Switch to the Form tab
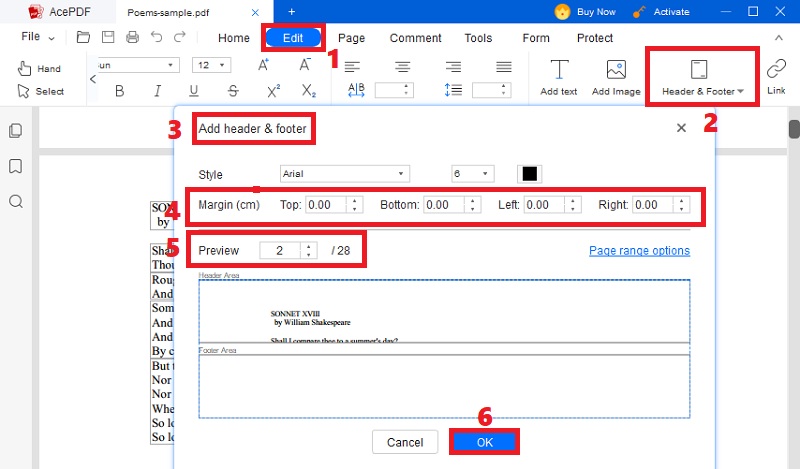 [536, 38]
